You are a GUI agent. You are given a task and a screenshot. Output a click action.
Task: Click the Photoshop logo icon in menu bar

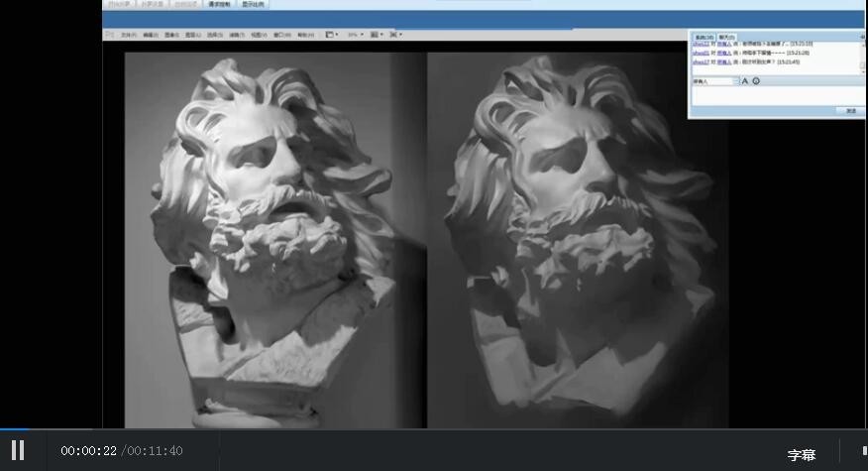click(x=110, y=35)
